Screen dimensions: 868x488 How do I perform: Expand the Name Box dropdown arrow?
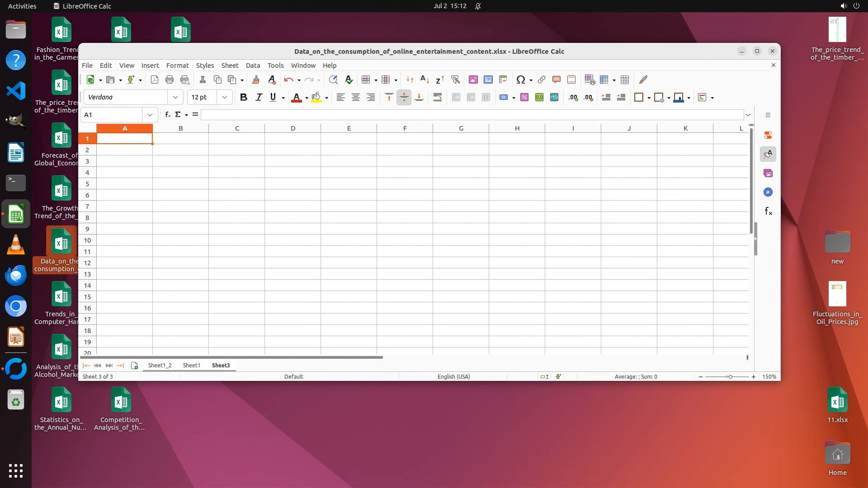(x=150, y=115)
